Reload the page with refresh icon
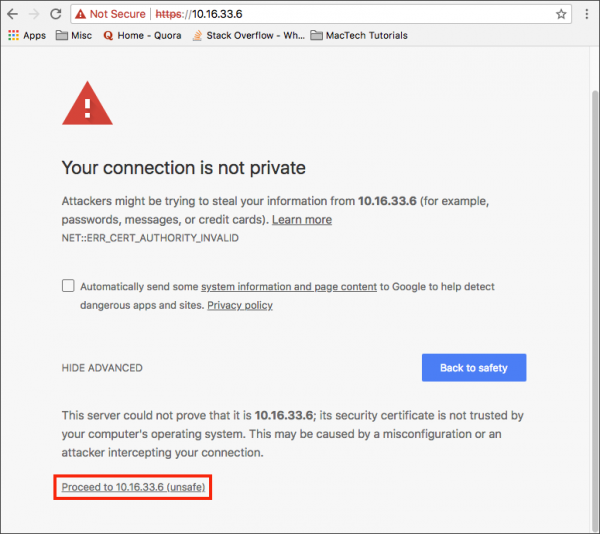 pyautogui.click(x=56, y=14)
